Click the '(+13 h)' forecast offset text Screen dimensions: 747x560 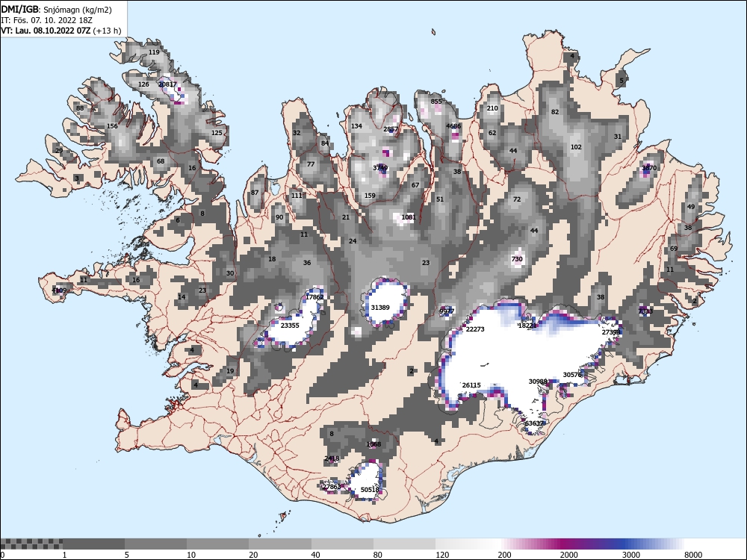tap(107, 31)
